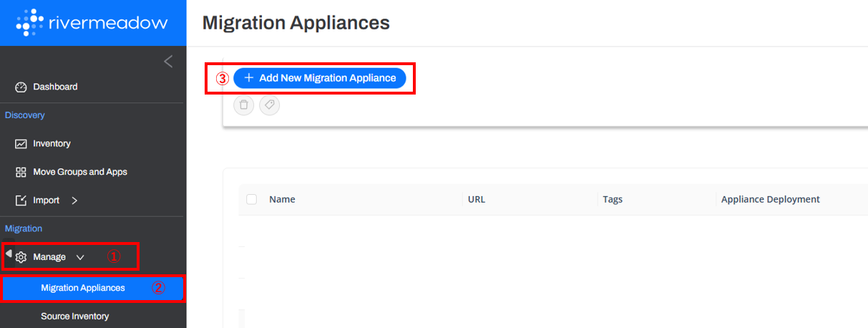Image resolution: width=868 pixels, height=328 pixels.
Task: Sort by Appliance Deployment column header
Action: 771,199
